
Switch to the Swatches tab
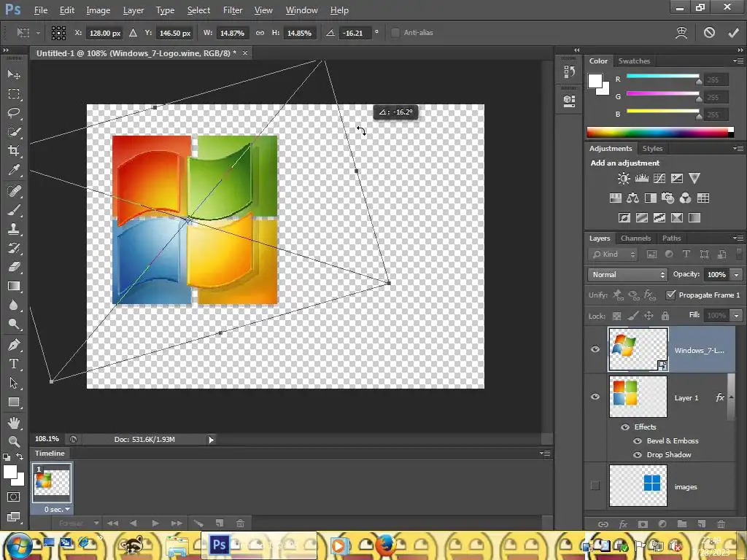634,61
